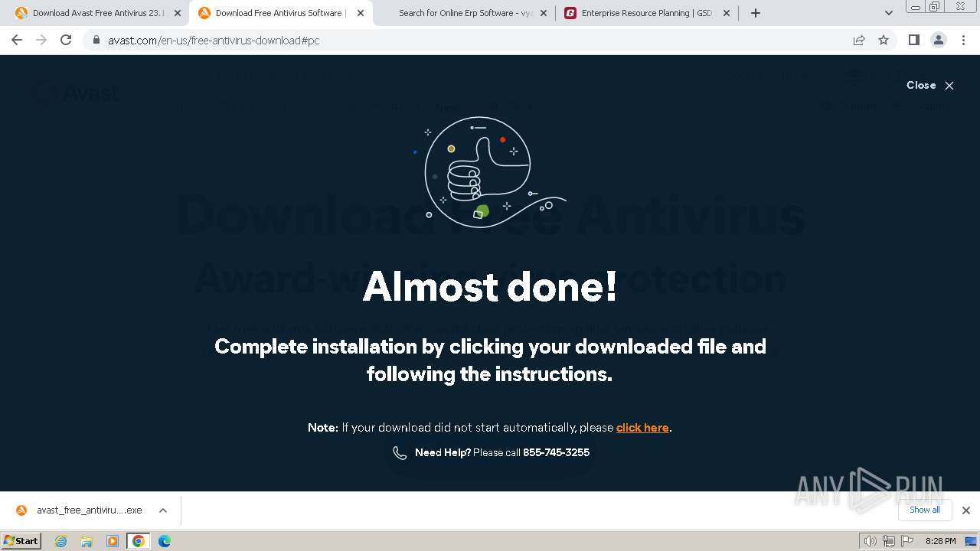Bookmark this page with the star icon

[x=884, y=40]
